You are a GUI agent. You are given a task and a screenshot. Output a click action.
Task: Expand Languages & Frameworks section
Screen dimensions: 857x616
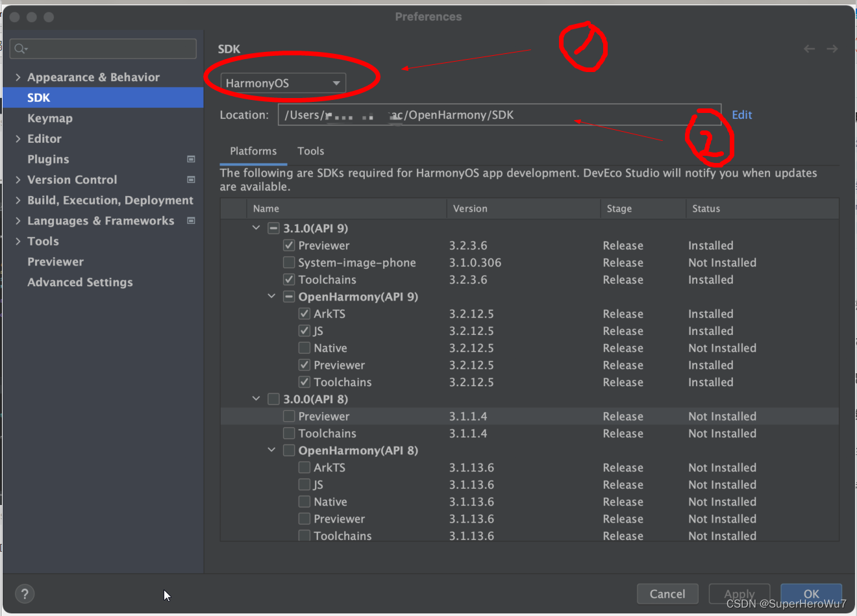[x=18, y=221]
